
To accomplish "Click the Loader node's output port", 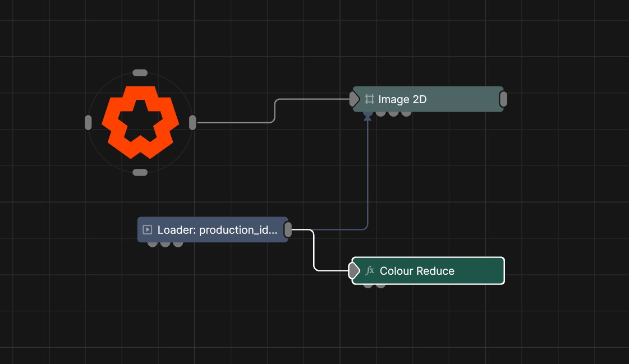I will tap(288, 229).
